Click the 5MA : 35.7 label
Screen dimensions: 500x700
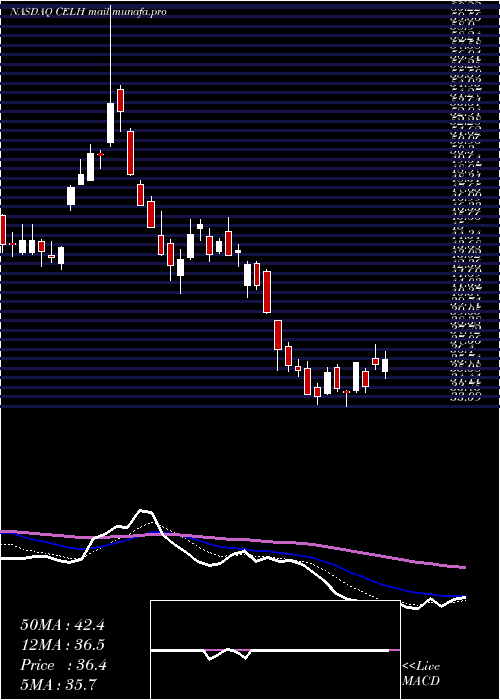pos(58,684)
